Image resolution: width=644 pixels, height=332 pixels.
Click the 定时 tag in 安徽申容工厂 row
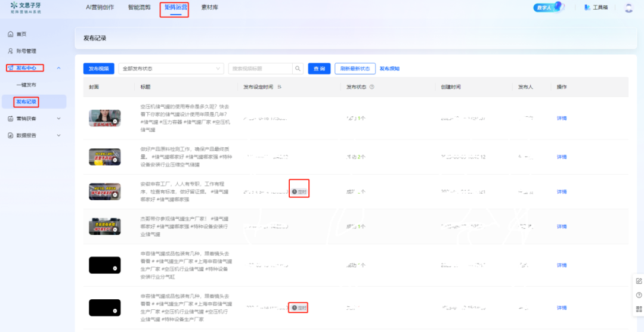coord(299,192)
